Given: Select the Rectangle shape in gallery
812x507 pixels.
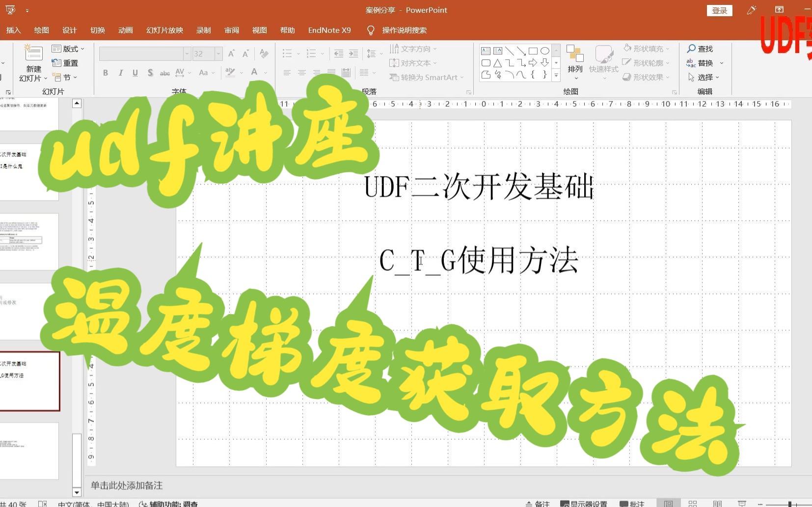Looking at the screenshot, I should click(x=533, y=51).
